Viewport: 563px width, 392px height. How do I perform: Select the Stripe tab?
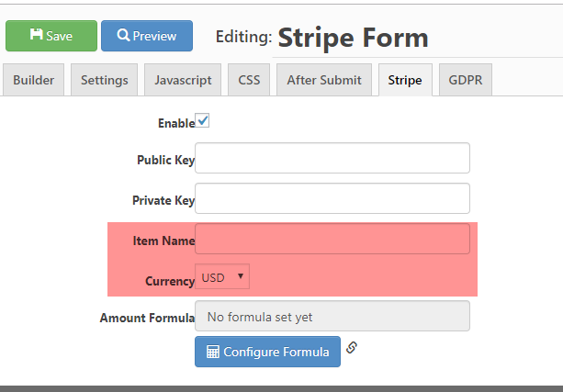point(405,80)
